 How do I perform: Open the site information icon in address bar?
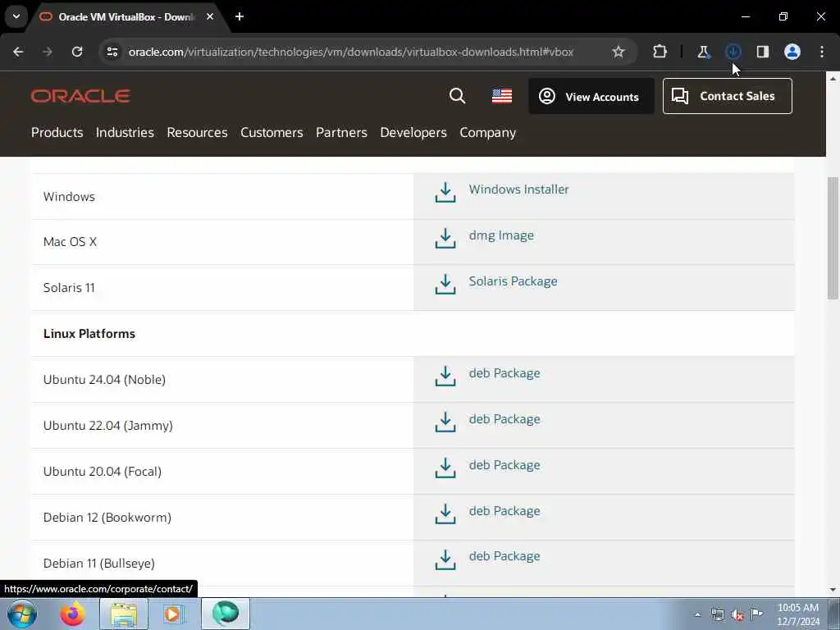[x=112, y=52]
